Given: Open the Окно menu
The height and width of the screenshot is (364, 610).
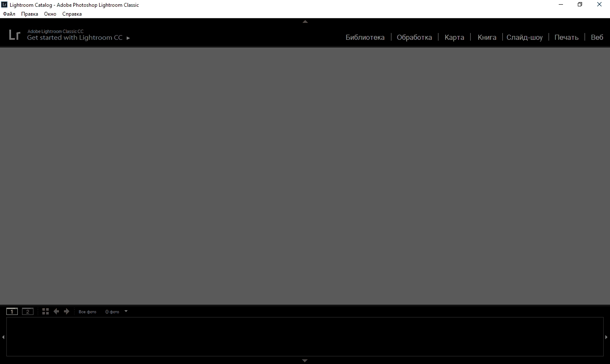Looking at the screenshot, I should (50, 14).
